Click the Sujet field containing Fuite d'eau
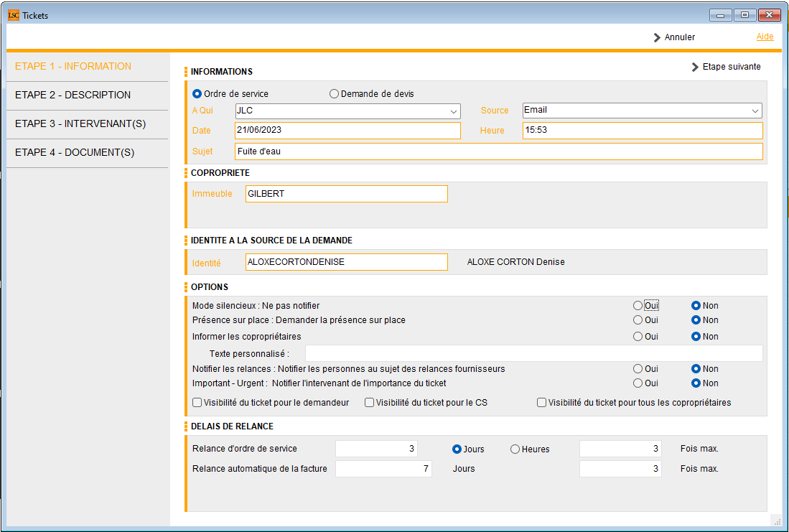This screenshot has width=789, height=532. point(499,151)
